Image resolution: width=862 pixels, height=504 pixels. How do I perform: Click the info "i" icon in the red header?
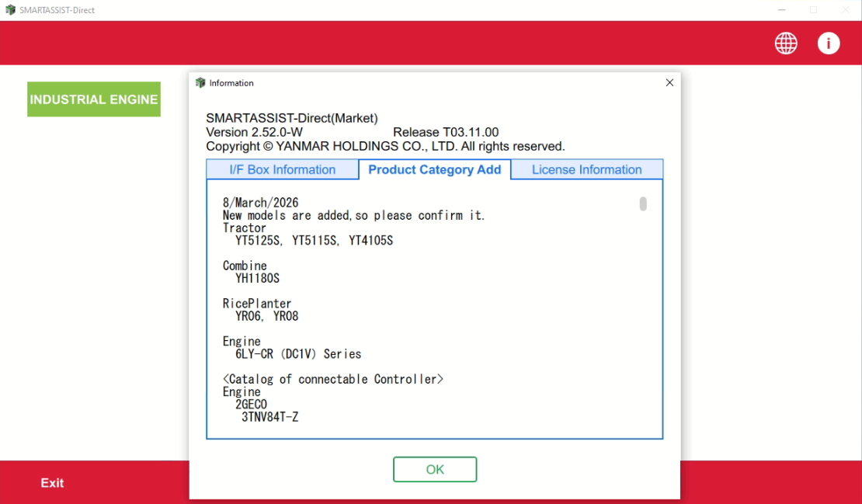[829, 43]
